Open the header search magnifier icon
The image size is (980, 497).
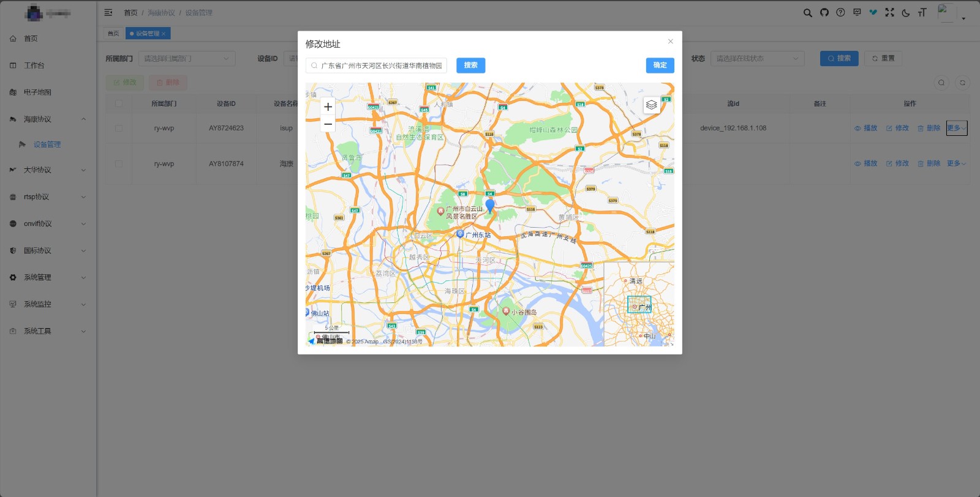(807, 12)
